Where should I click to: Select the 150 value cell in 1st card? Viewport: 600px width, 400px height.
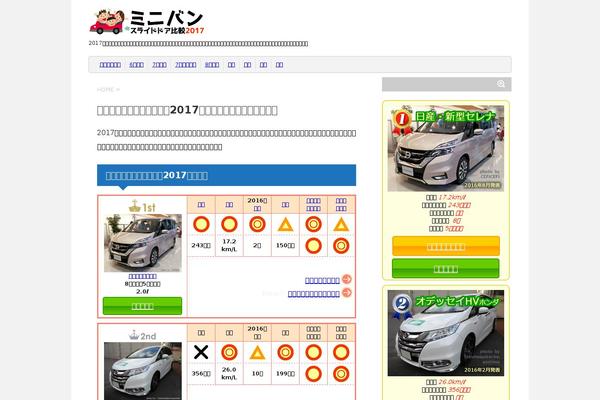point(285,245)
